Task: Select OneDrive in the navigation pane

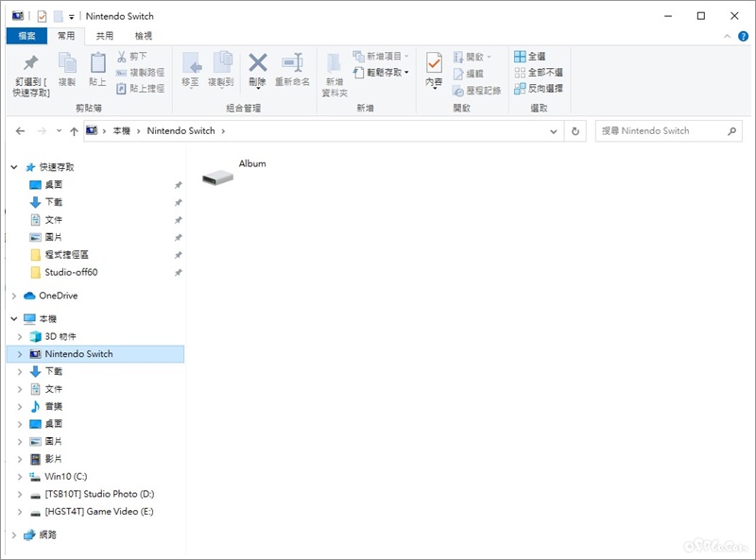Action: [58, 296]
